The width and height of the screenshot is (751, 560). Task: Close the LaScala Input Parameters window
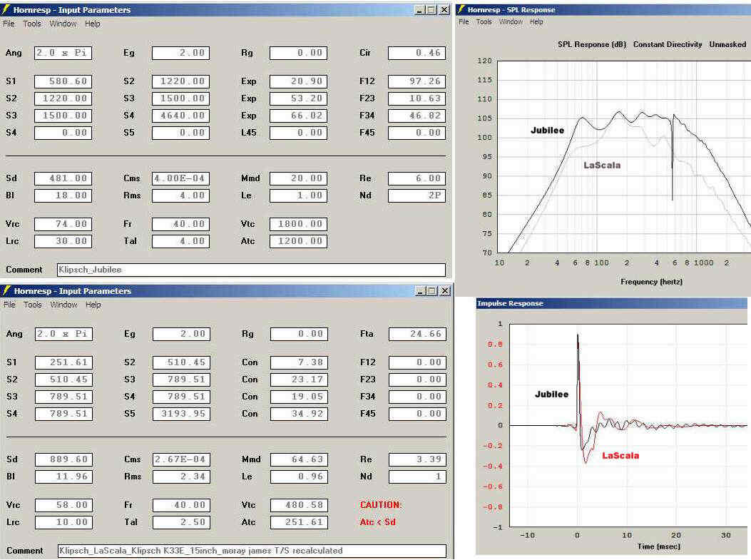(x=445, y=291)
